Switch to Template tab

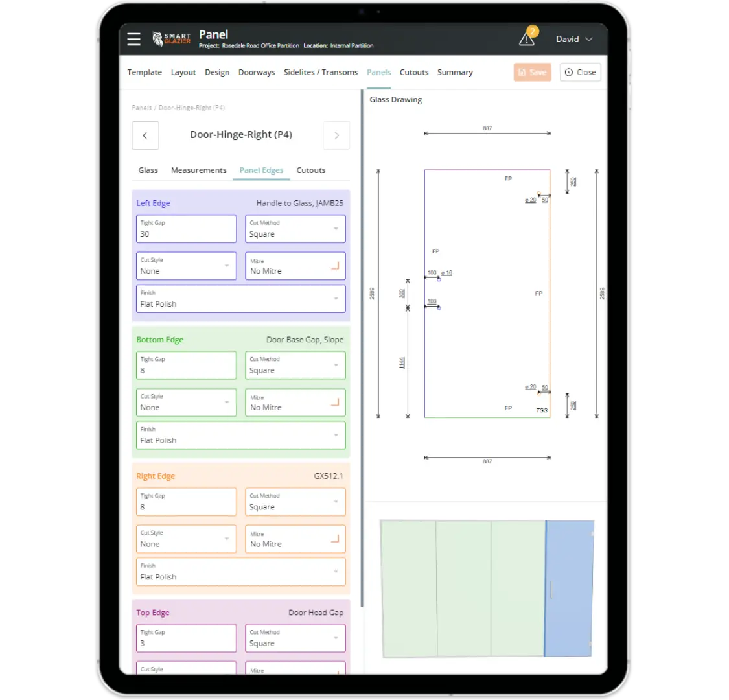pos(145,72)
